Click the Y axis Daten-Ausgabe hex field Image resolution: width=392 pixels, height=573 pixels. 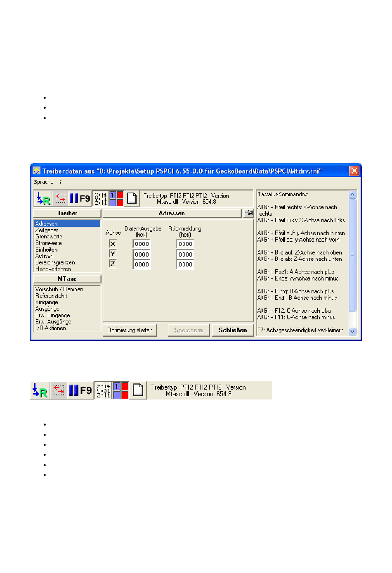click(142, 254)
